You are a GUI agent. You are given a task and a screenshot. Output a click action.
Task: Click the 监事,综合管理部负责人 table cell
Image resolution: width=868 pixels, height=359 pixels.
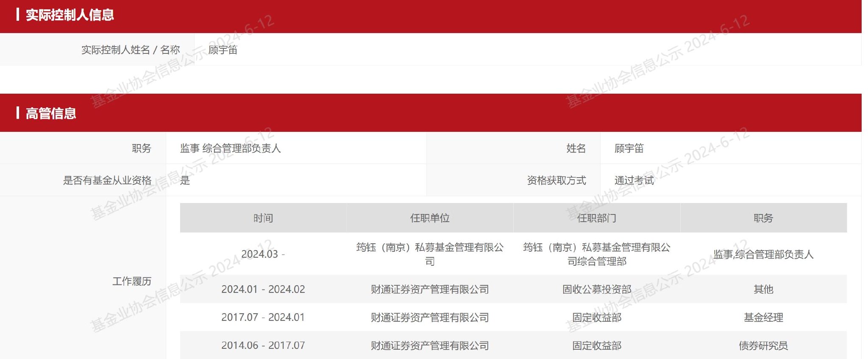764,254
